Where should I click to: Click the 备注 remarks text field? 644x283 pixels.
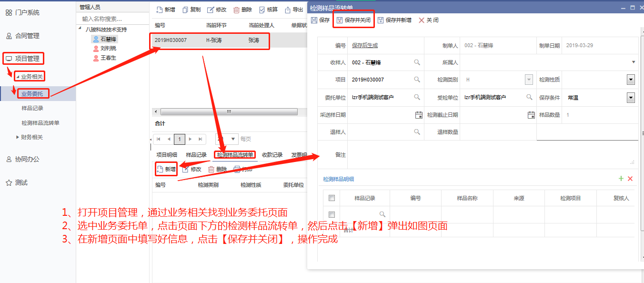[x=491, y=155]
